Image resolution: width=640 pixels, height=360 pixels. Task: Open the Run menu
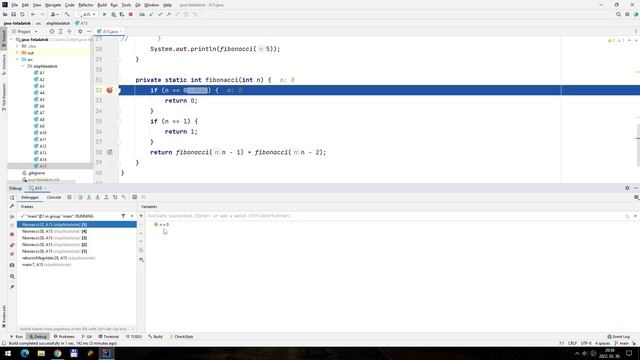click(114, 5)
